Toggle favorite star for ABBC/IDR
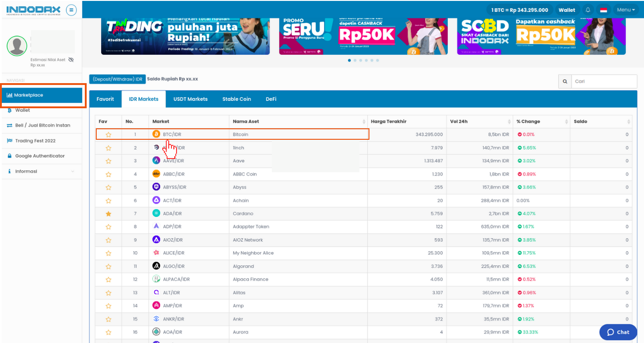Image resolution: width=644 pixels, height=343 pixels. [109, 174]
